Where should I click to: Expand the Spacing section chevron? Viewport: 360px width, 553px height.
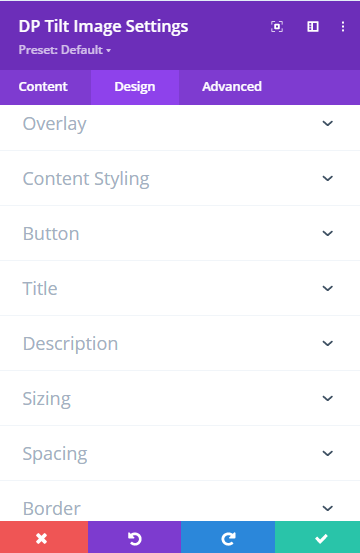pyautogui.click(x=328, y=454)
